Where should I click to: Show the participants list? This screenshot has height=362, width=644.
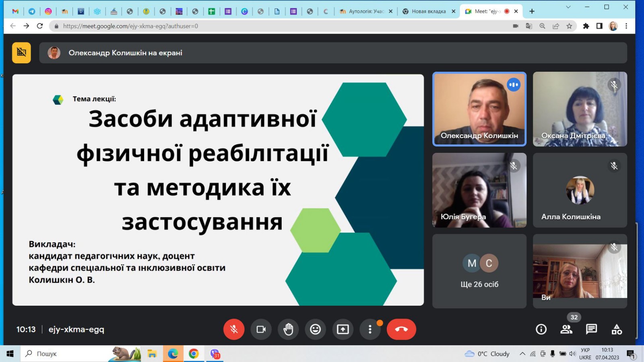point(566,329)
